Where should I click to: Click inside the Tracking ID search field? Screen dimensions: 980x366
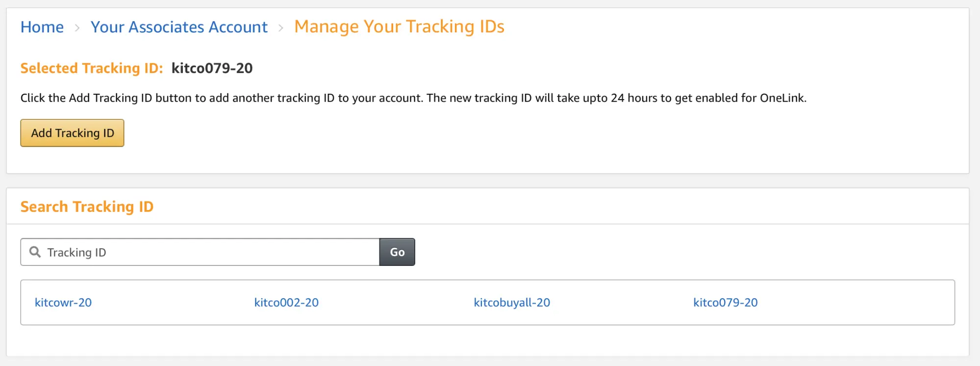196,252
